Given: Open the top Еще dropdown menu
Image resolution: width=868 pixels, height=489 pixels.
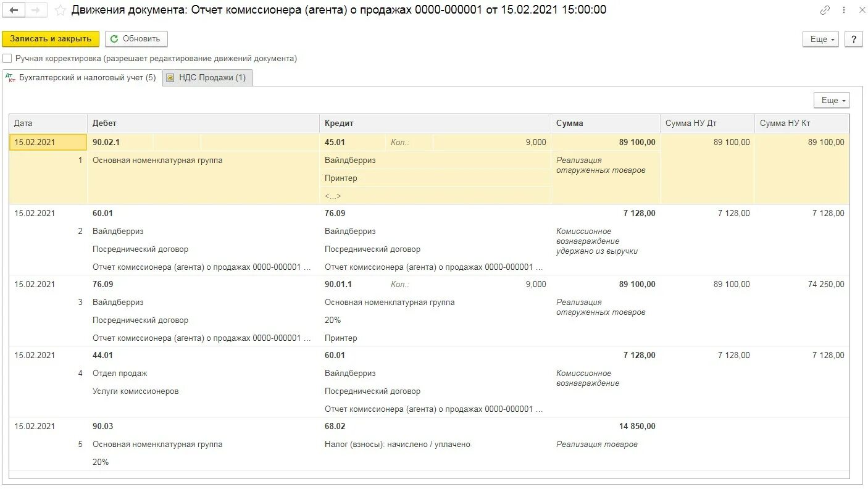Looking at the screenshot, I should (821, 39).
